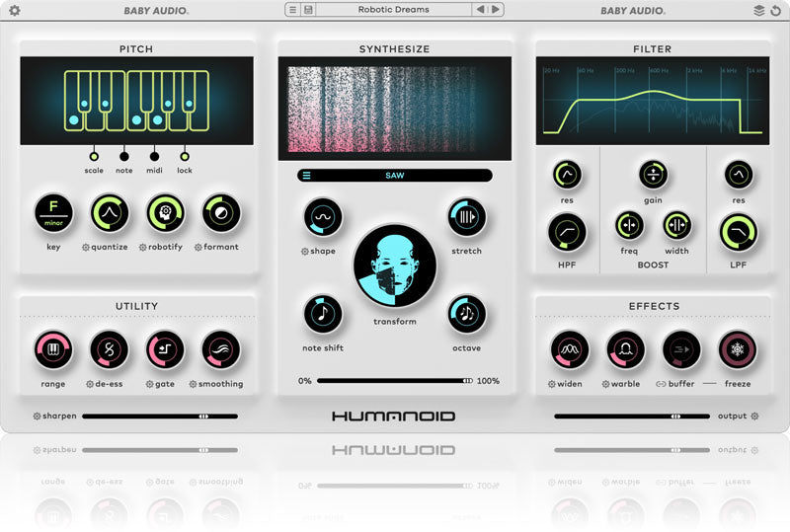Click the HPF res knob
790x532 pixels.
click(567, 175)
